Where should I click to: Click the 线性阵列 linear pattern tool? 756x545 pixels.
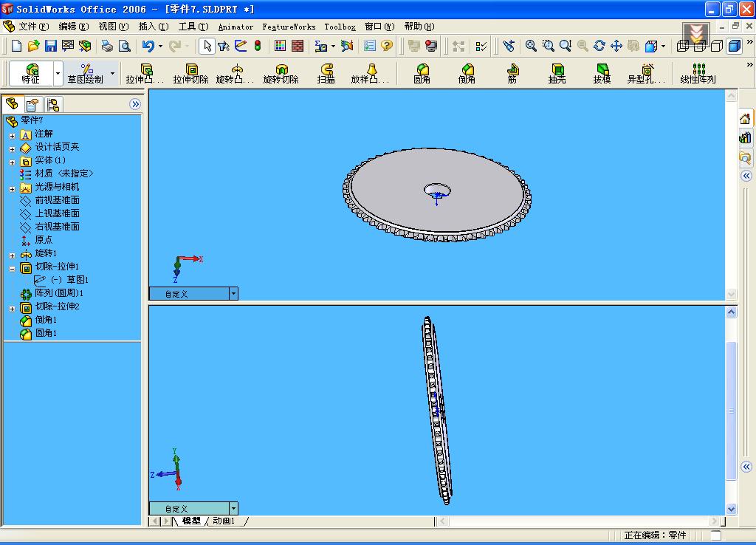click(698, 73)
